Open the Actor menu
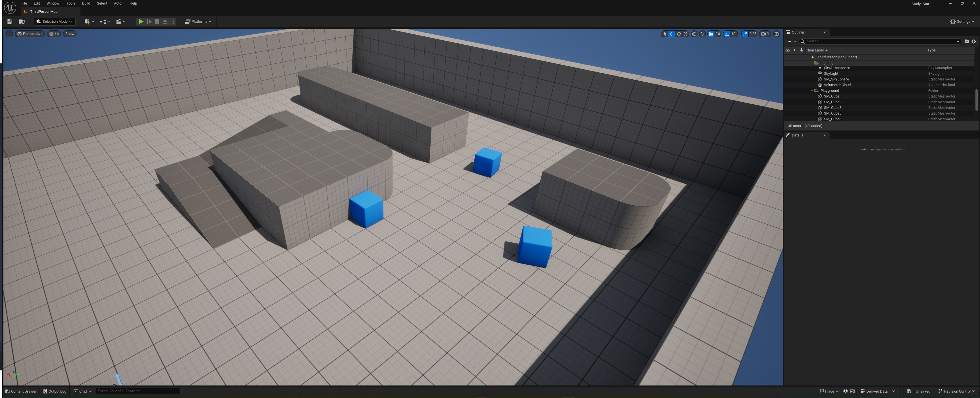This screenshot has height=398, width=980. pos(118,3)
